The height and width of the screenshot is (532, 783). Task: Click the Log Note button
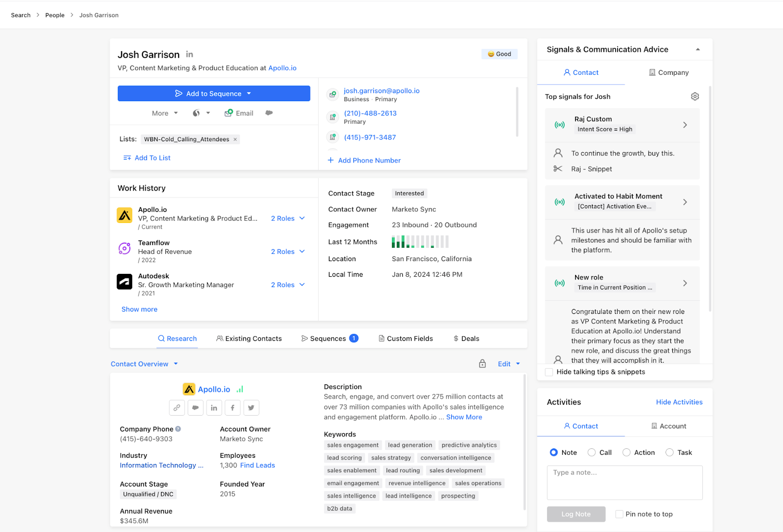576,514
